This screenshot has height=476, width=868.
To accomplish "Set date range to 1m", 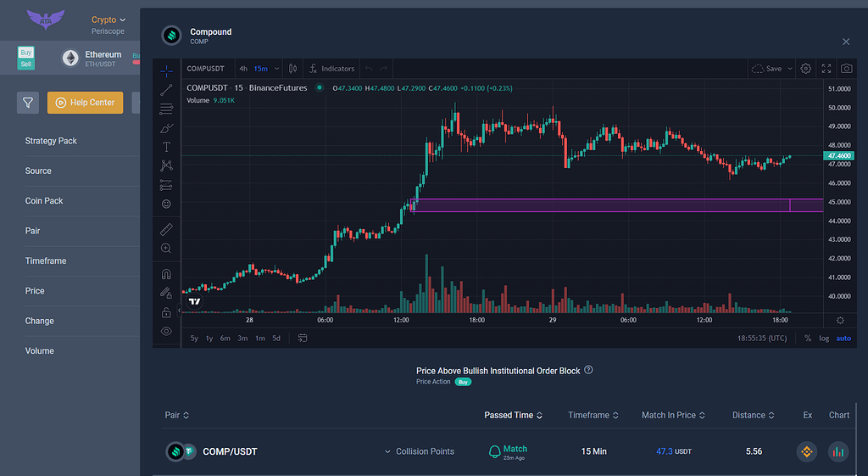I will point(259,338).
